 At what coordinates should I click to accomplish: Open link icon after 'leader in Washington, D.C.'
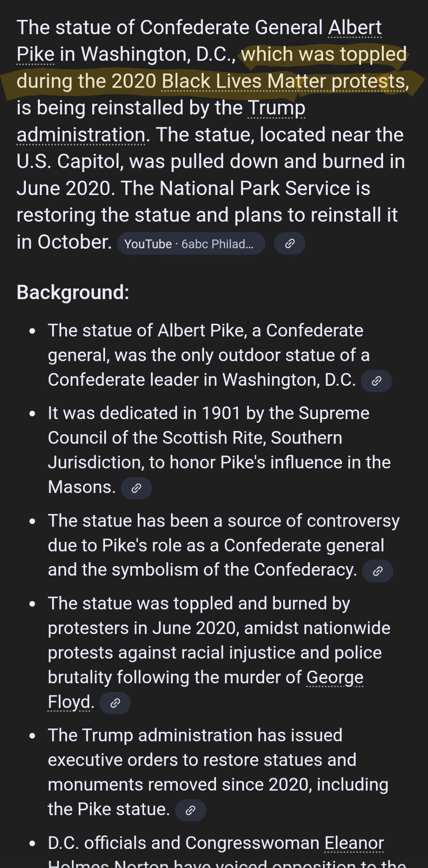pos(376,381)
